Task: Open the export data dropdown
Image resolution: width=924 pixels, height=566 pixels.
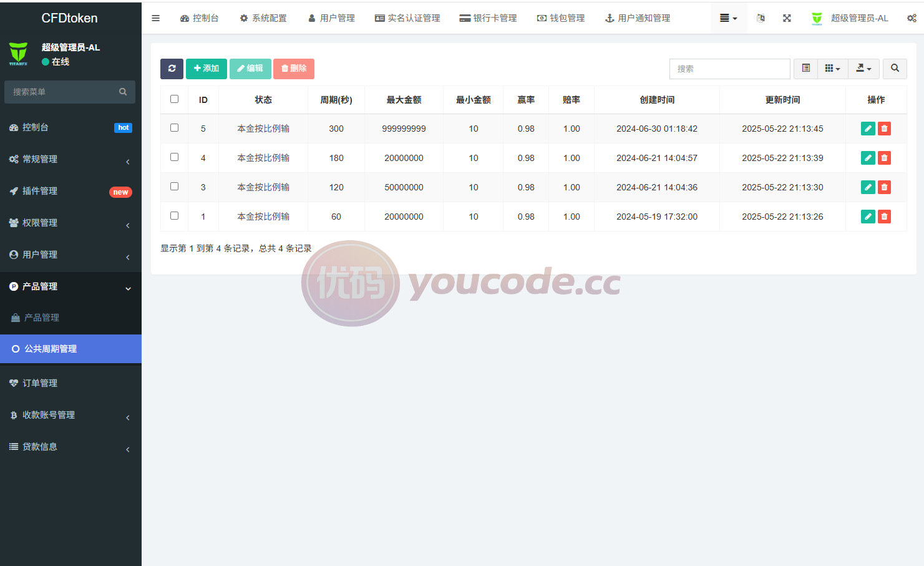Action: 864,69
